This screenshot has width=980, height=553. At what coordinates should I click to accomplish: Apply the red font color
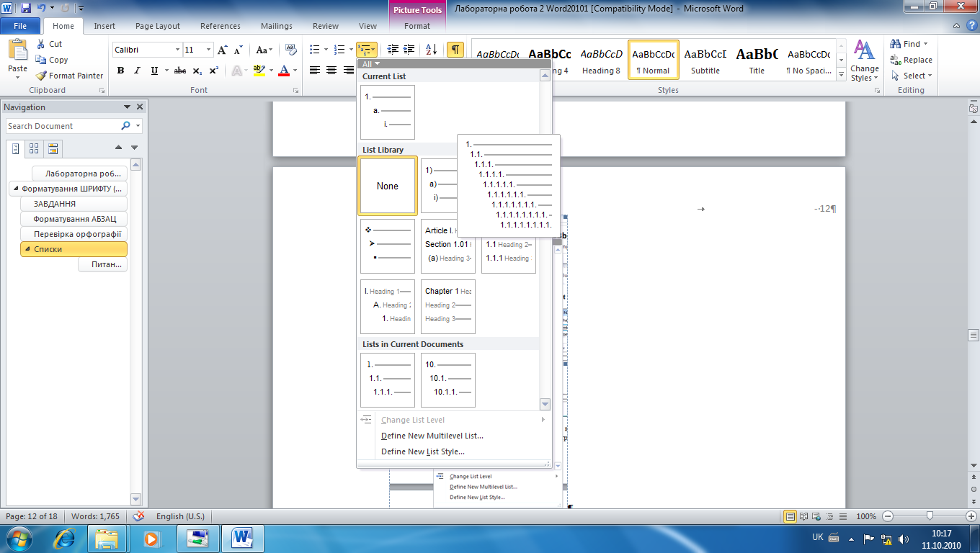tap(283, 71)
